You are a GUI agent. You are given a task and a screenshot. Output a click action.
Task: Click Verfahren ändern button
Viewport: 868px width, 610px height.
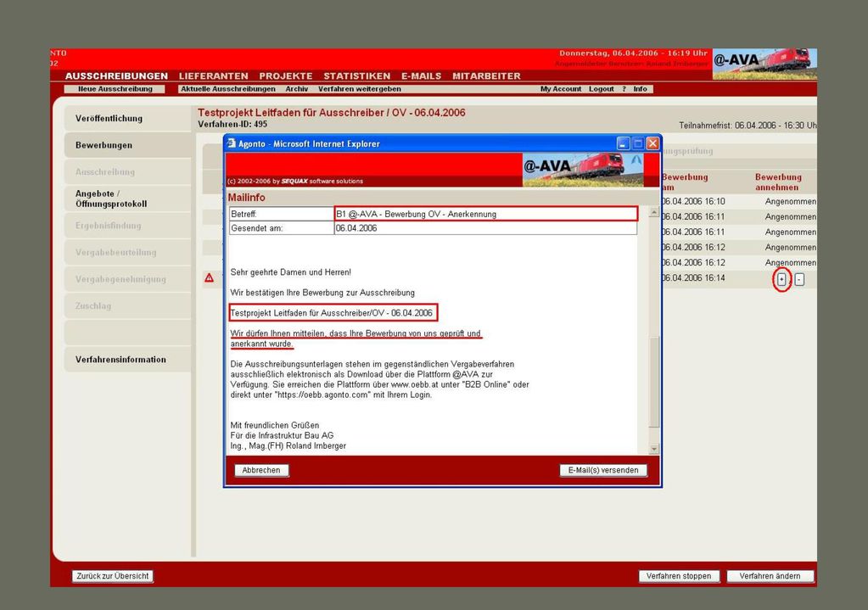(x=770, y=576)
